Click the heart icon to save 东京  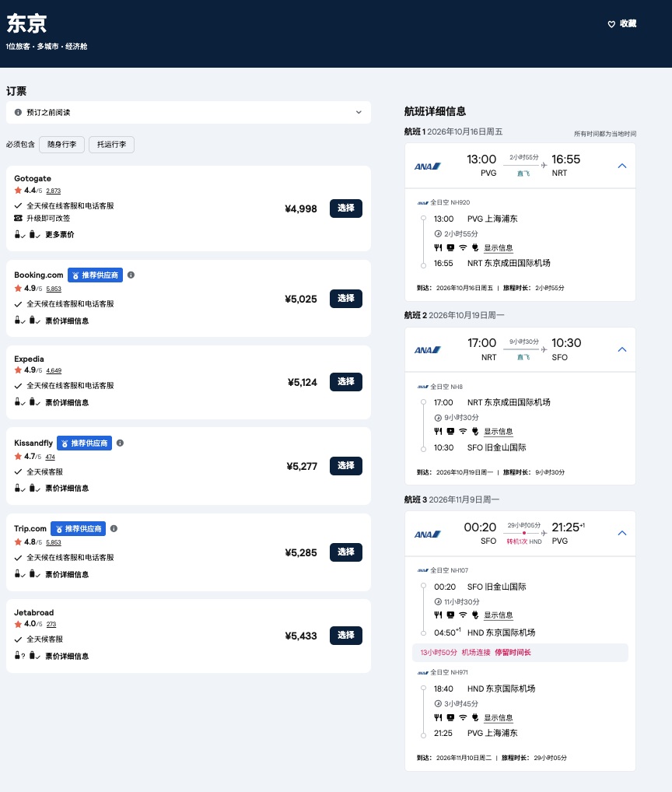click(x=611, y=24)
